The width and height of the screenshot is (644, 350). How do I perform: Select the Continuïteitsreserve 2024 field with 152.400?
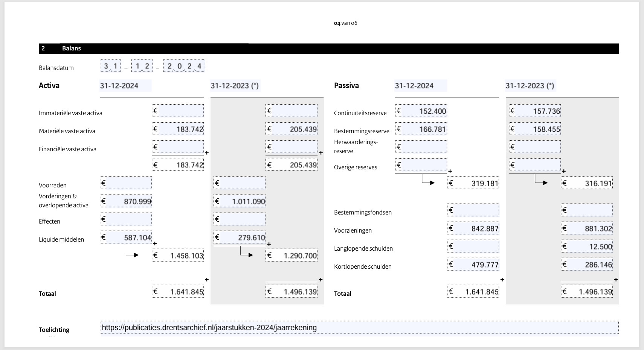(421, 111)
